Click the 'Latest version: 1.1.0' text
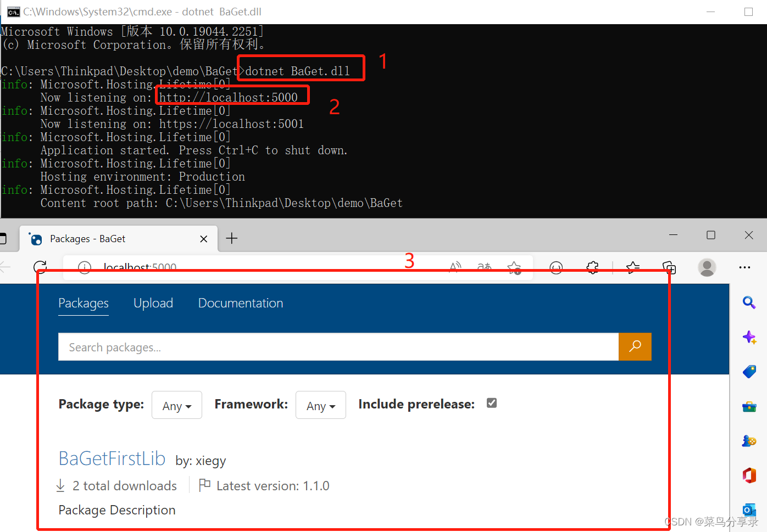The width and height of the screenshot is (767, 532). [273, 486]
